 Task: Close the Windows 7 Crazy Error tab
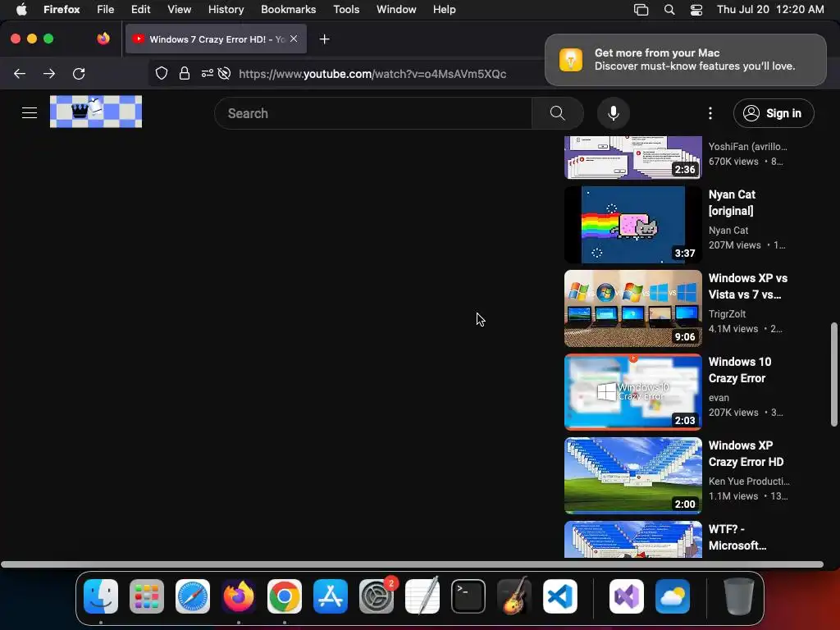294,39
